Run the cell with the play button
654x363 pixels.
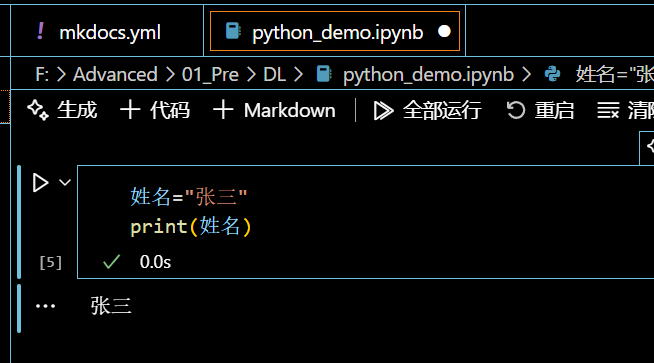(40, 183)
